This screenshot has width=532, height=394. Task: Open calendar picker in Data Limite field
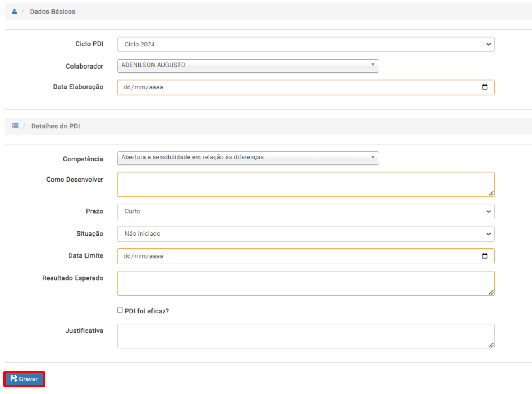(485, 256)
